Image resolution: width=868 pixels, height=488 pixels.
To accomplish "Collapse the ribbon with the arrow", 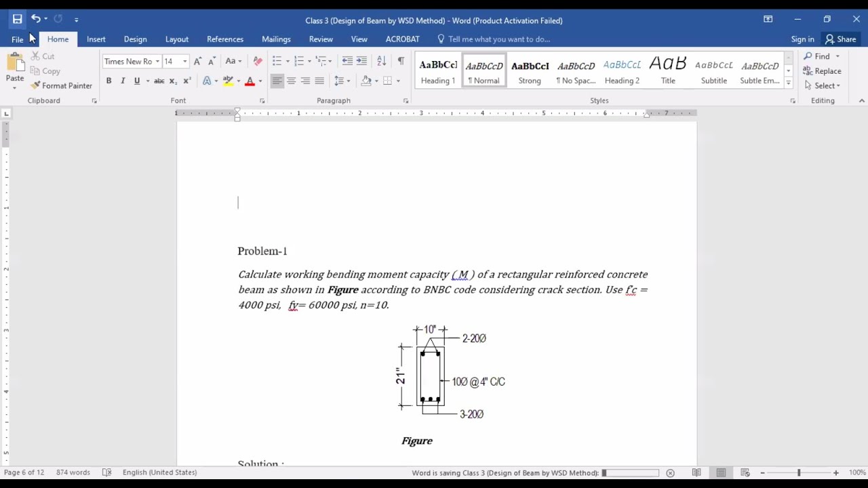I will (x=861, y=100).
